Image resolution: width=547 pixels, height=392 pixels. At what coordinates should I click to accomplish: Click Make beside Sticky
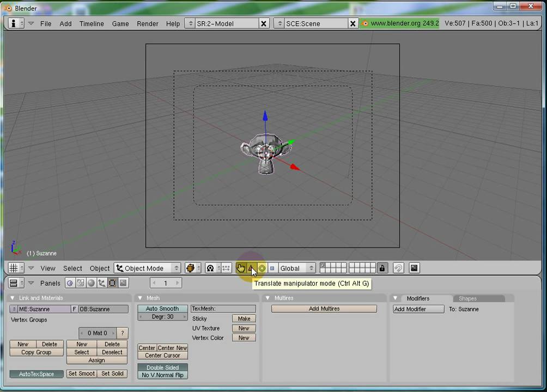tap(244, 318)
